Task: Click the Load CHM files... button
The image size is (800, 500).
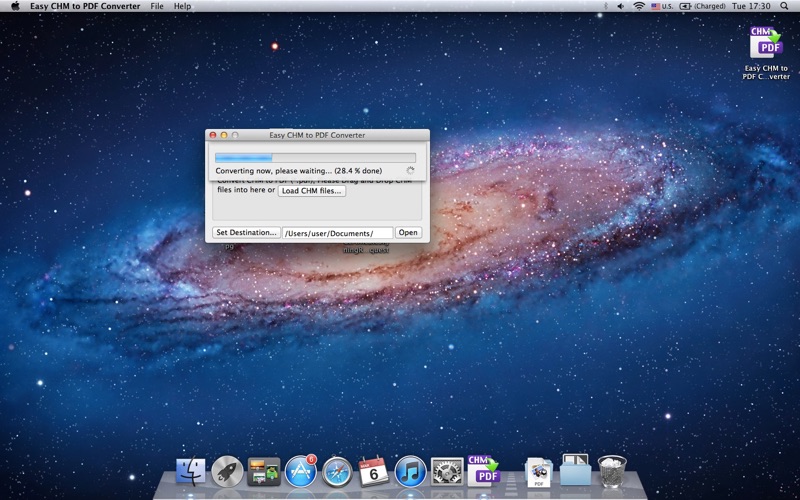Action: [312, 191]
